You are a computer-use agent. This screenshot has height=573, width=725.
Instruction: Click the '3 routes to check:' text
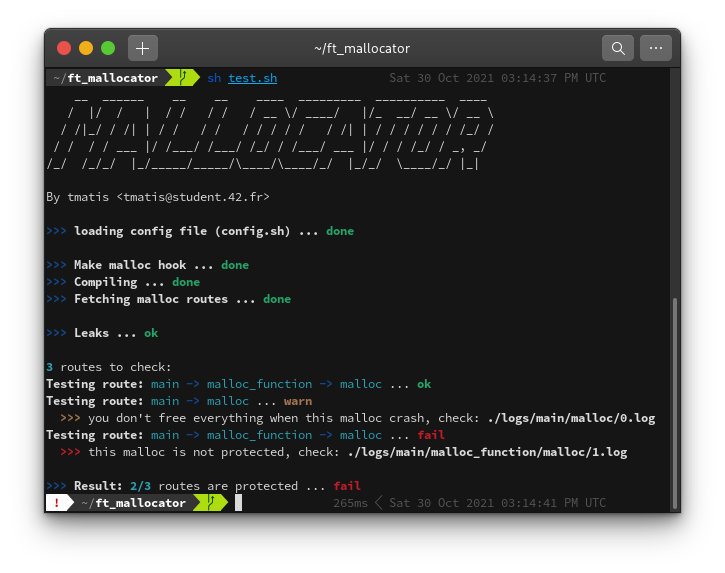(x=109, y=367)
